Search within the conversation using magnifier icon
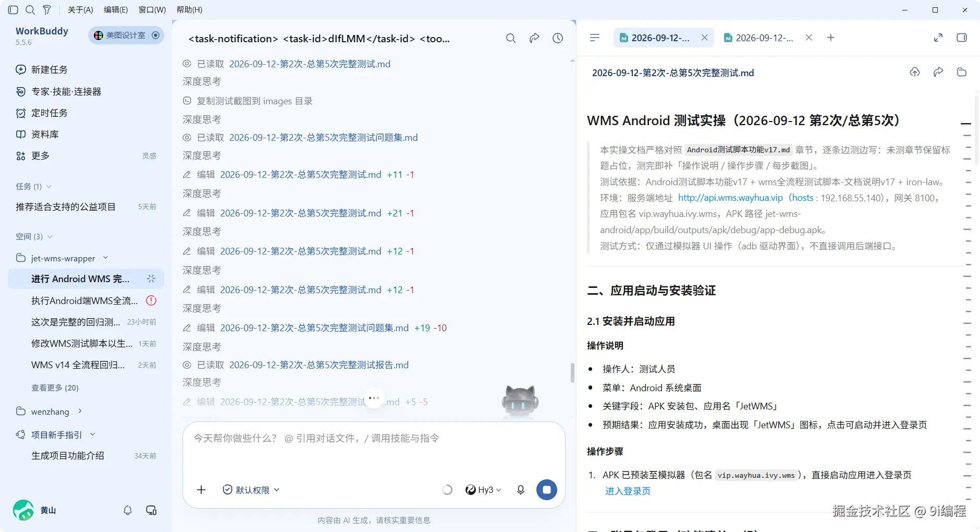Image resolution: width=980 pixels, height=532 pixels. pos(511,38)
